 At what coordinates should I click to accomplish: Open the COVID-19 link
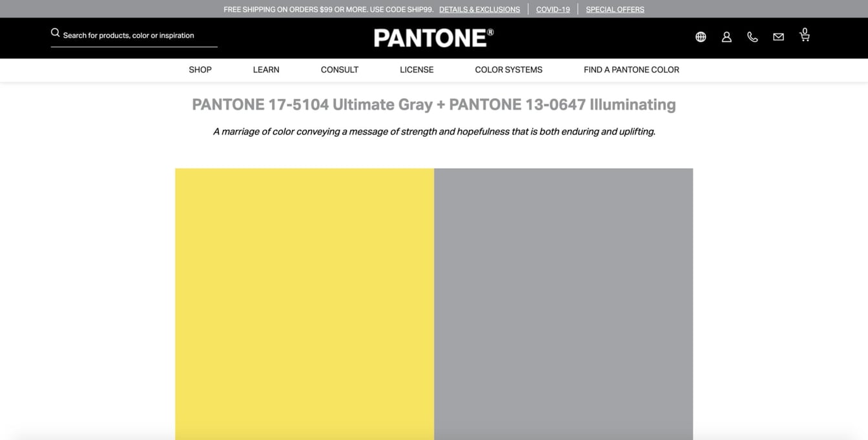click(553, 9)
